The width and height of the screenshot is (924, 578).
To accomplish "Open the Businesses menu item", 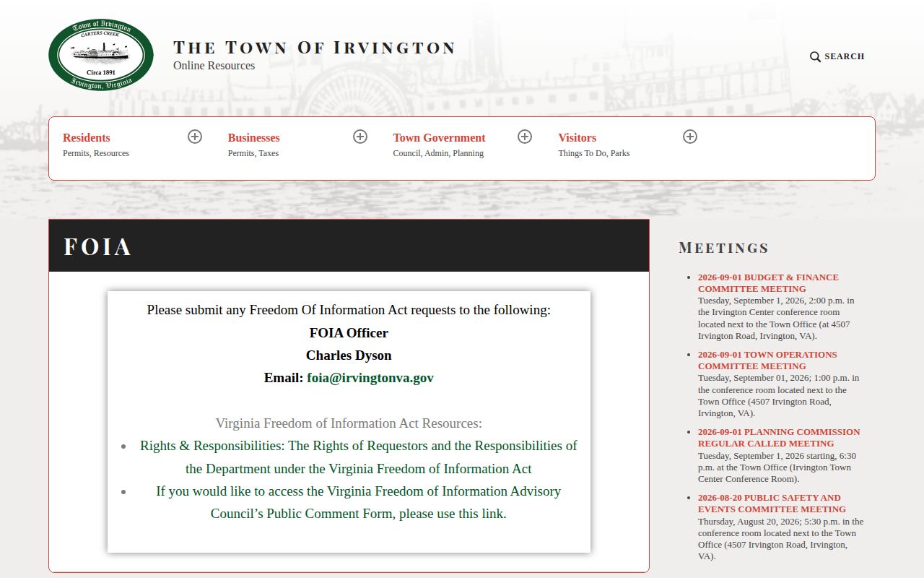I will click(253, 137).
